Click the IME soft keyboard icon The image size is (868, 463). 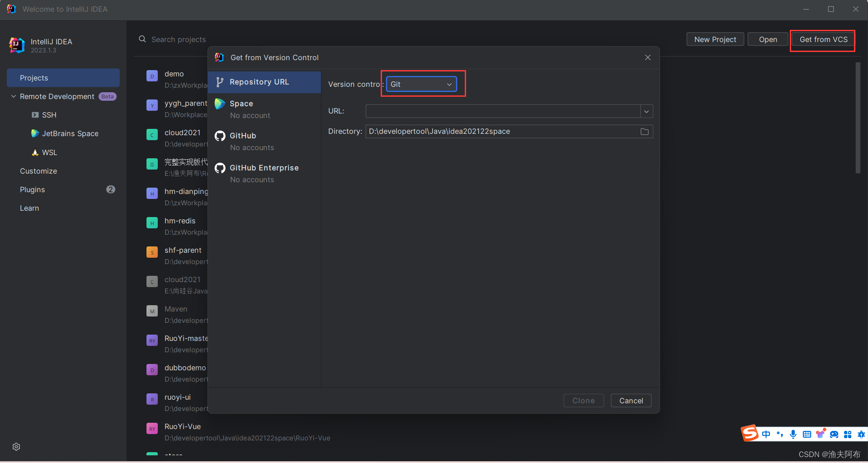point(807,435)
